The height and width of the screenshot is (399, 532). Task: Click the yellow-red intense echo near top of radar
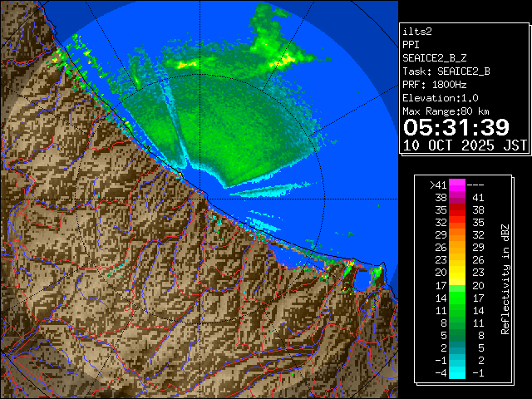(283, 60)
